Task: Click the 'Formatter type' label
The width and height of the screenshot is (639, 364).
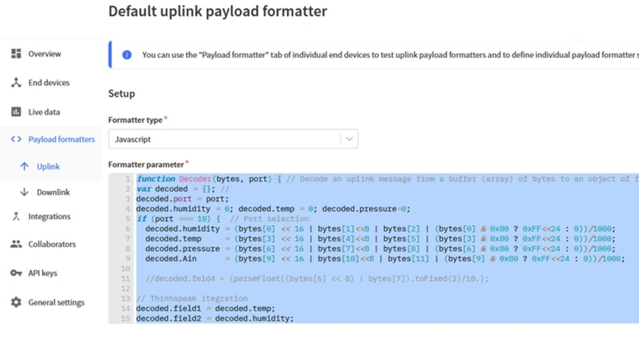Action: coord(135,120)
